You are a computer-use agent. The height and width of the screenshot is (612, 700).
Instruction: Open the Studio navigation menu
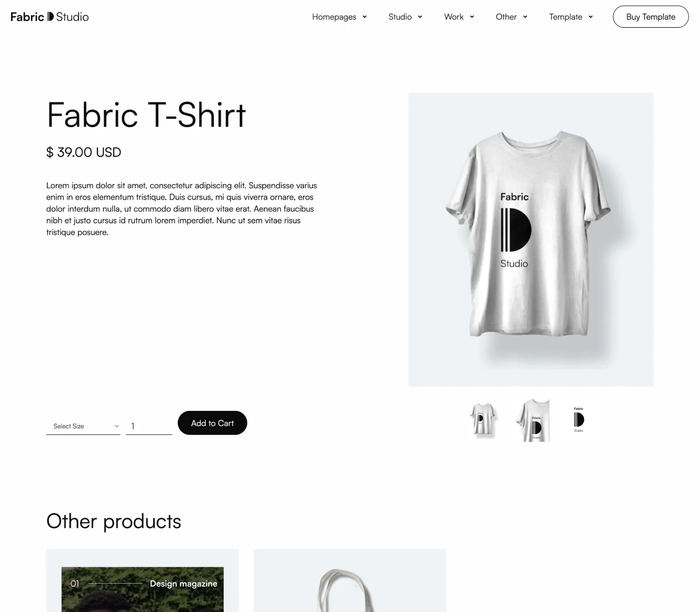coord(406,17)
